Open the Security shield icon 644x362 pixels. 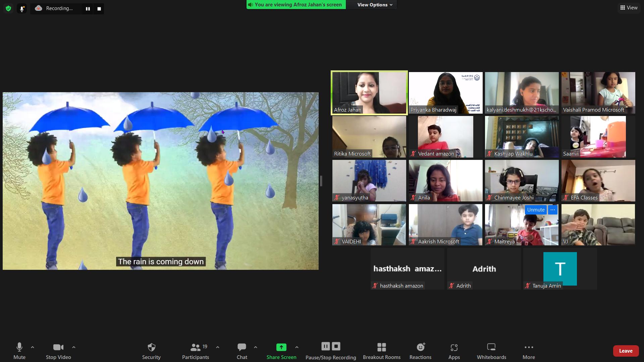click(151, 347)
